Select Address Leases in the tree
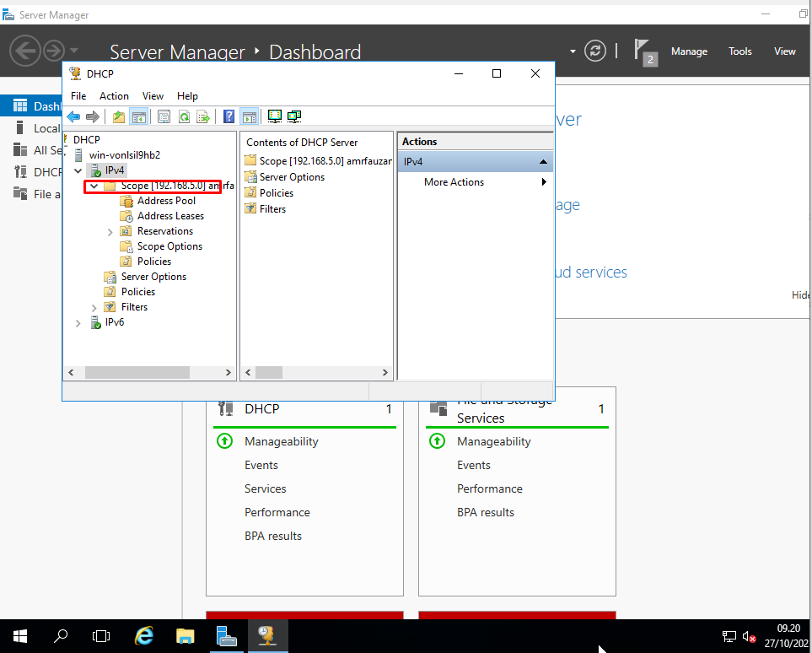The height and width of the screenshot is (653, 812). [170, 216]
